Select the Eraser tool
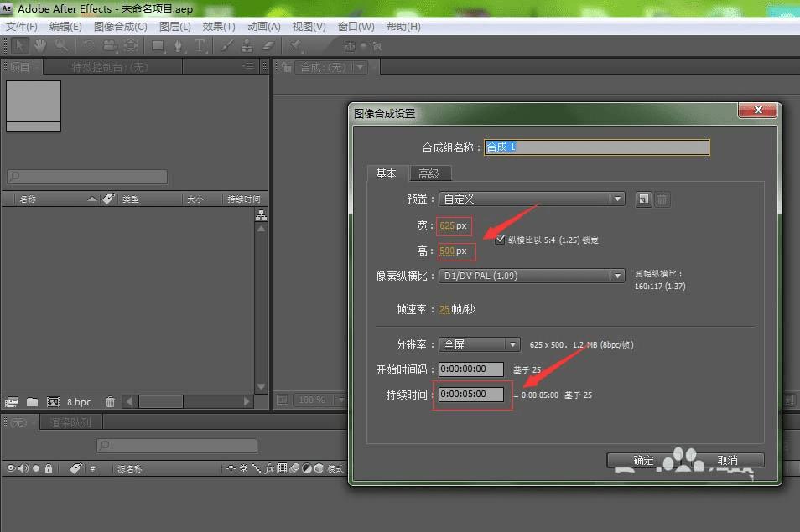Screen dimensions: 800x532 click(268, 46)
